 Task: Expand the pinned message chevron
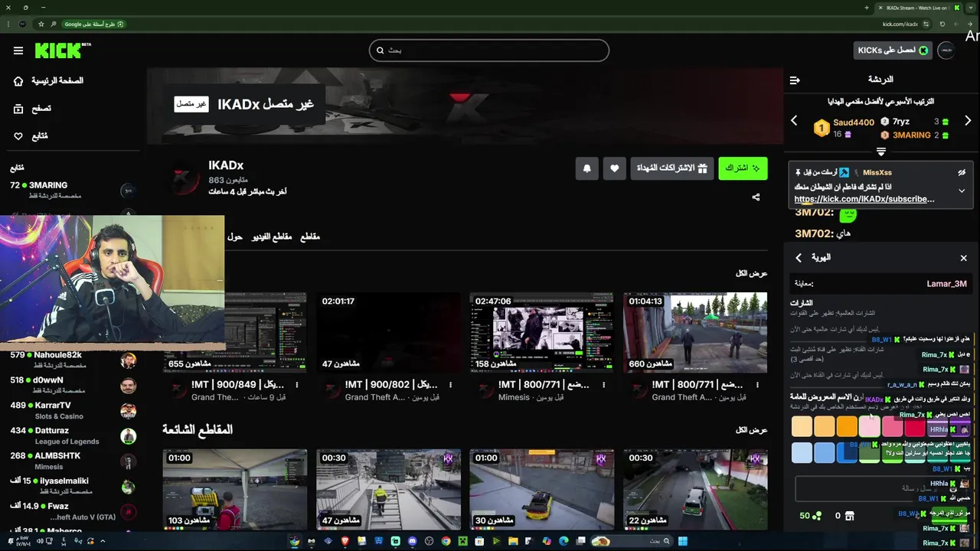[962, 191]
